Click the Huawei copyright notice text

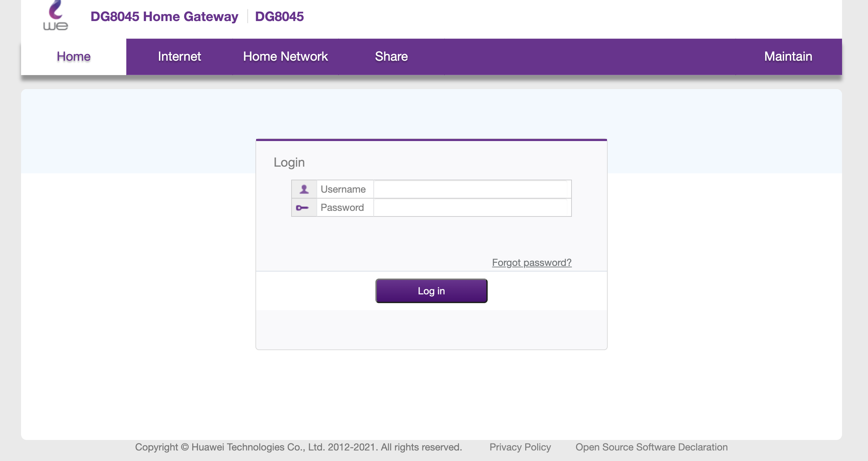pos(299,447)
